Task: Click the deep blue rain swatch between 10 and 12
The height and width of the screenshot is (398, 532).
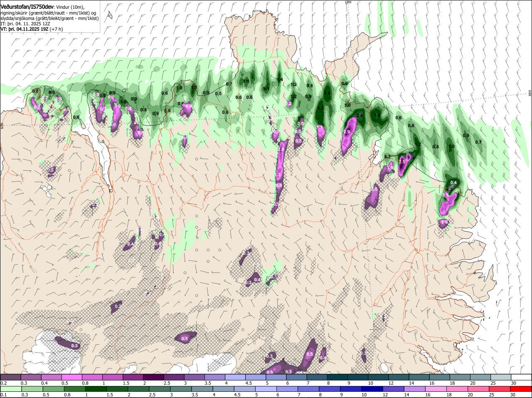Action: (x=372, y=389)
